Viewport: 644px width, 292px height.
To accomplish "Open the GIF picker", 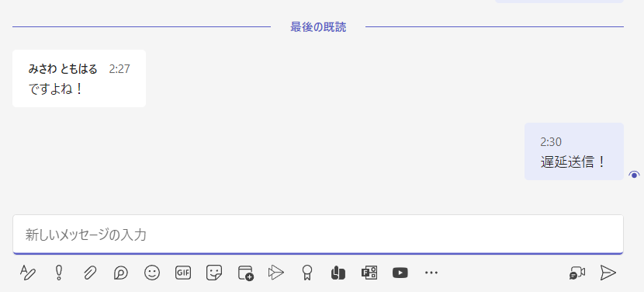I will point(183,273).
